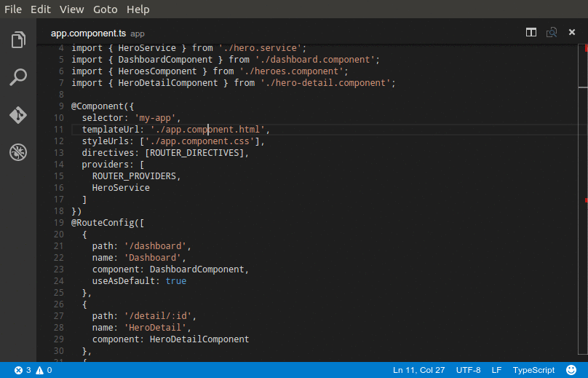The height and width of the screenshot is (378, 588).
Task: Open the File menu
Action: point(13,9)
